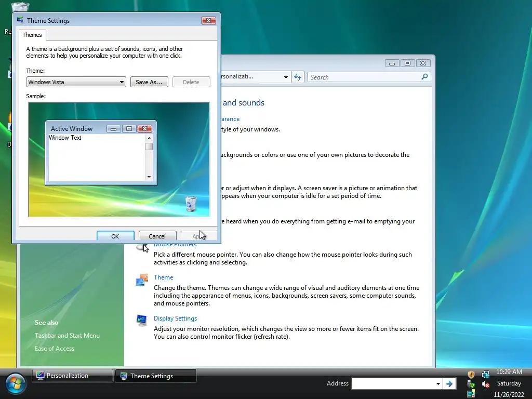Open the Display Settings link

coord(175,318)
